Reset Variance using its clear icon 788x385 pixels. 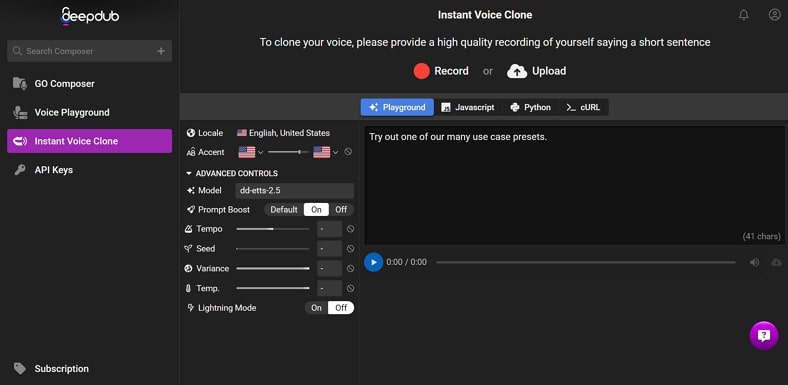350,268
